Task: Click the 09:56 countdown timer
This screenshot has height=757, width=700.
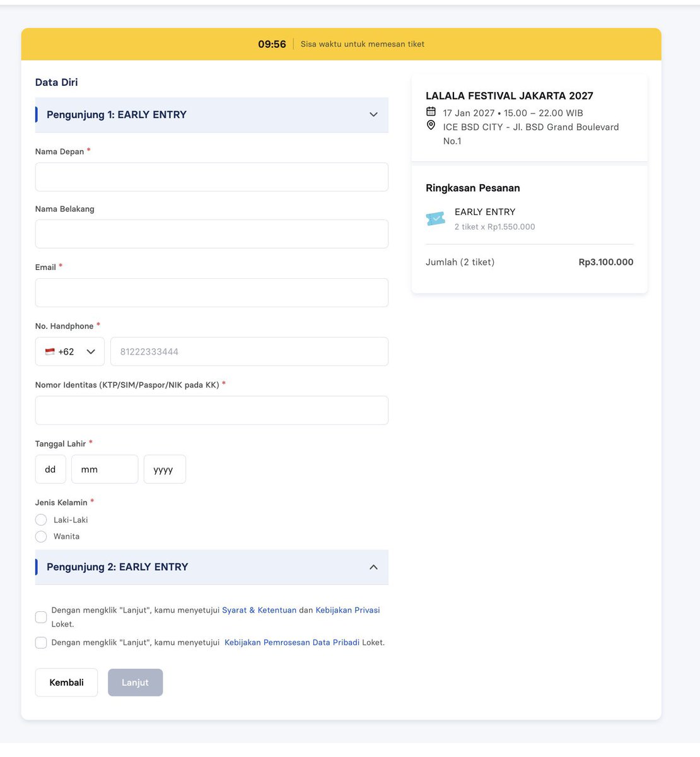Action: click(272, 44)
